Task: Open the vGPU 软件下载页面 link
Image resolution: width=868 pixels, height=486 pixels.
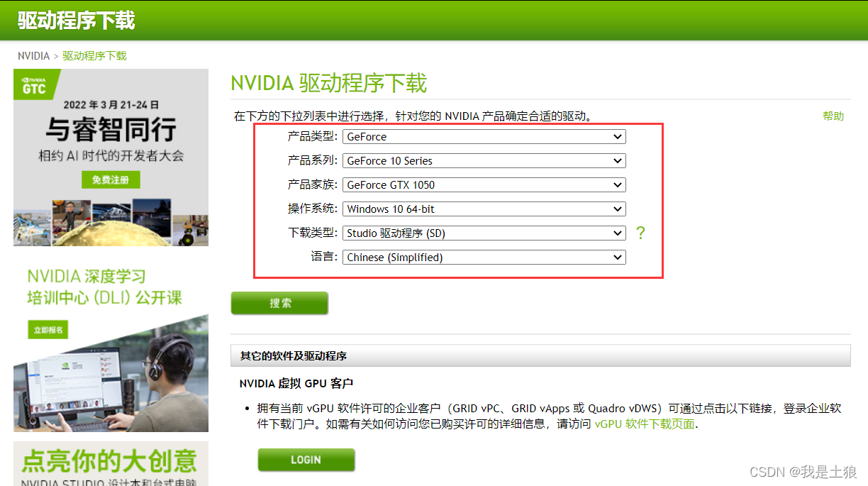Action: (x=645, y=425)
